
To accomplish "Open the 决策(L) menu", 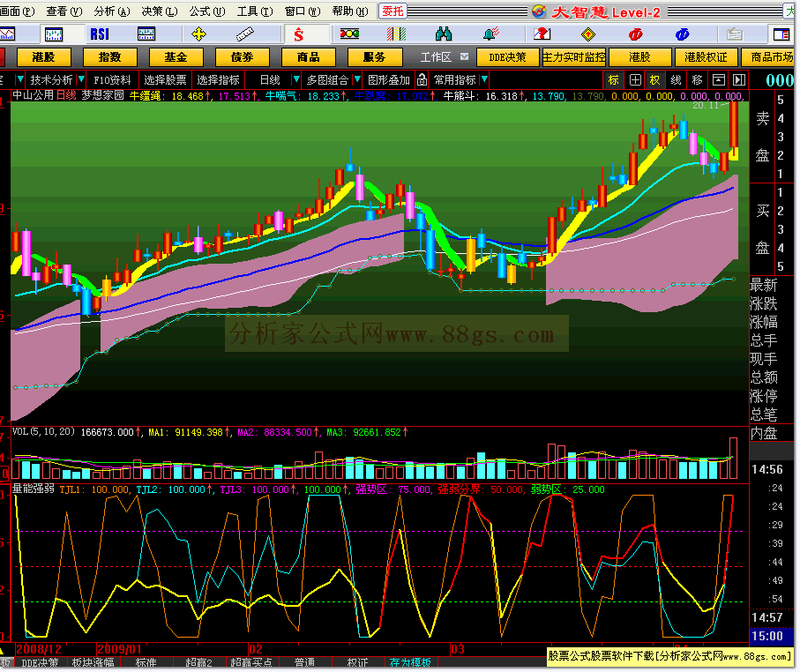I will coord(160,11).
